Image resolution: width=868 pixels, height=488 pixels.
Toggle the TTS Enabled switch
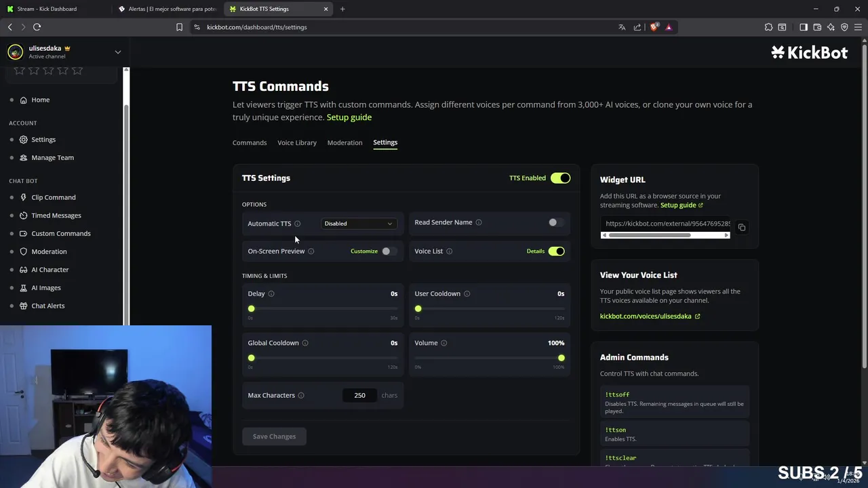click(560, 178)
